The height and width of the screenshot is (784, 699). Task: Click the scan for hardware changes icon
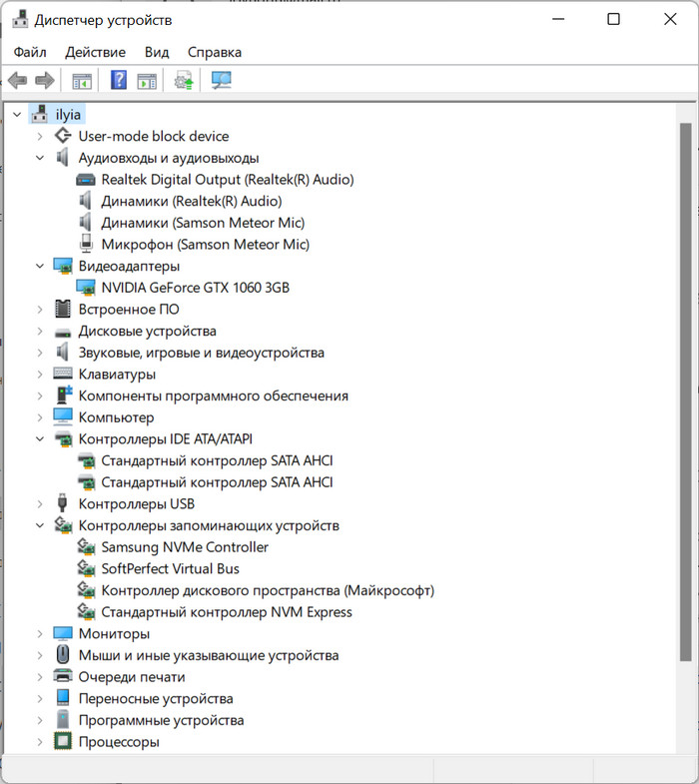pos(221,80)
